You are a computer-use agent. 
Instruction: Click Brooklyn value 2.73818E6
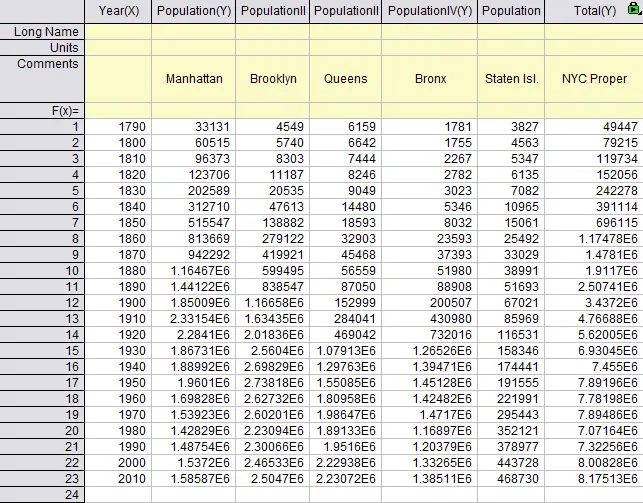pos(273,382)
